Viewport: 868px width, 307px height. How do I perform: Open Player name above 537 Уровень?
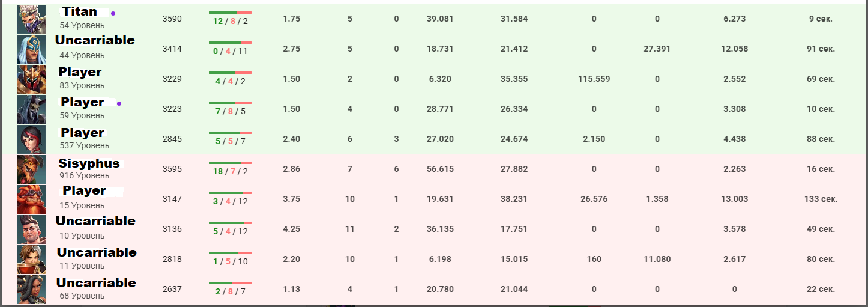point(82,133)
